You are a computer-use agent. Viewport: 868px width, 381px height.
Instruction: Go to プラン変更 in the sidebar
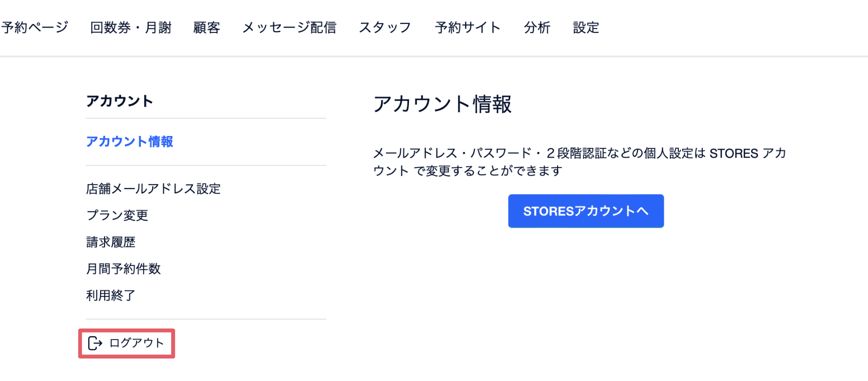pyautogui.click(x=117, y=215)
